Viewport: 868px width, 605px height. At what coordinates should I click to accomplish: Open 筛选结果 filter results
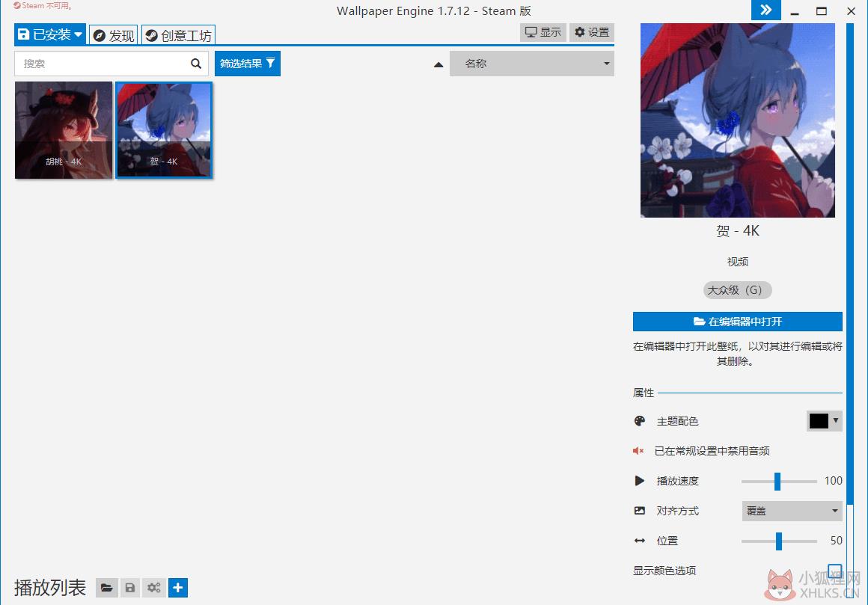click(248, 64)
